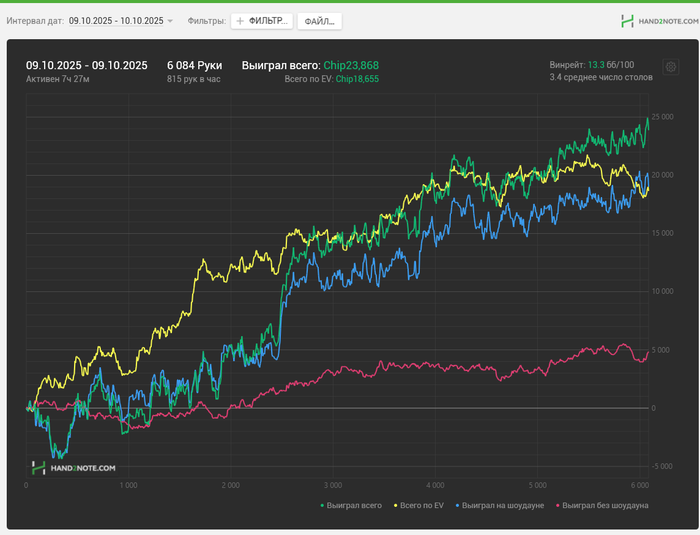Click the Интервал дат label
Image resolution: width=700 pixels, height=535 pixels.
(x=35, y=21)
